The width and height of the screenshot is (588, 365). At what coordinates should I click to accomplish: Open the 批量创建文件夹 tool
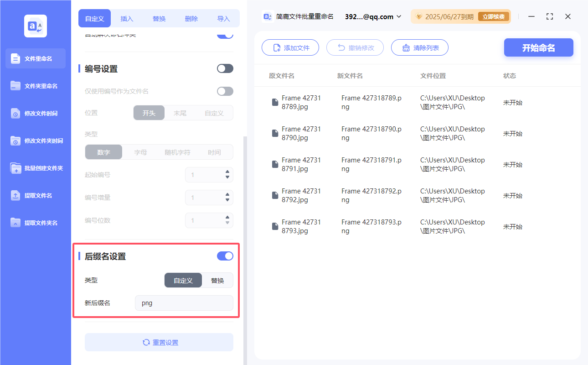pyautogui.click(x=35, y=168)
